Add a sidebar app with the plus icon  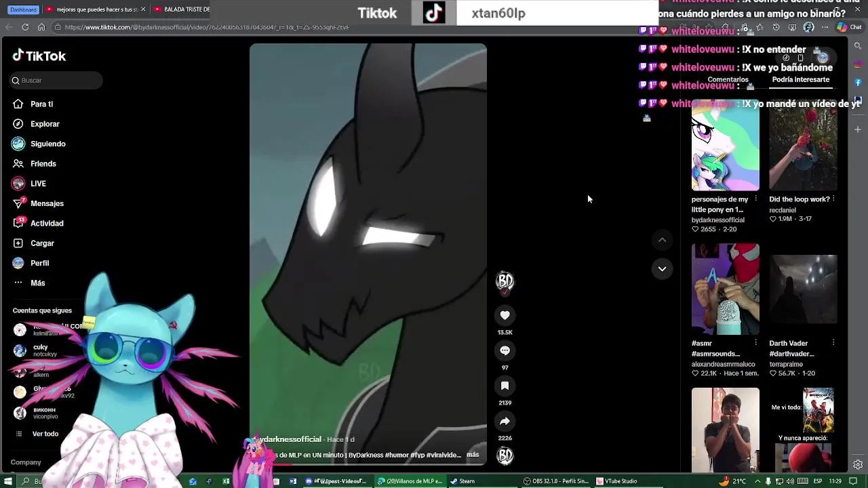pos(858,129)
